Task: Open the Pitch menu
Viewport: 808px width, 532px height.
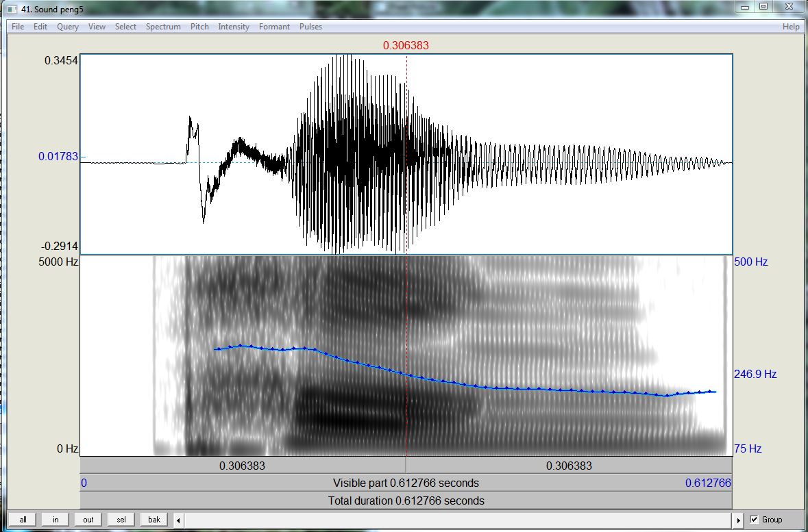Action: click(x=199, y=27)
